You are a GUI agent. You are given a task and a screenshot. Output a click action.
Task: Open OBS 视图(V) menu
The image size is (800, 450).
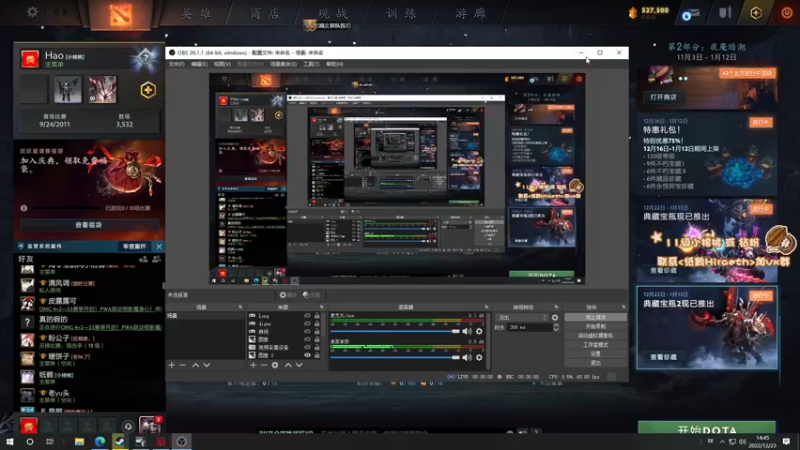point(222,64)
